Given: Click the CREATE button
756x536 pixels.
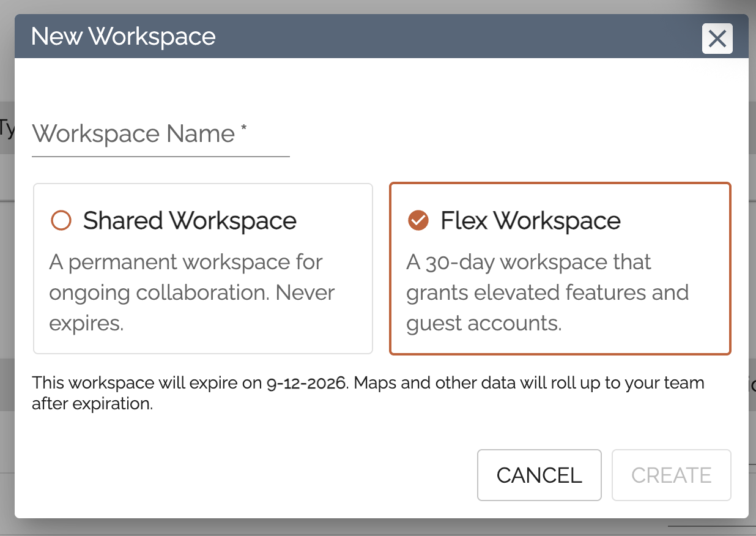Looking at the screenshot, I should point(671,475).
